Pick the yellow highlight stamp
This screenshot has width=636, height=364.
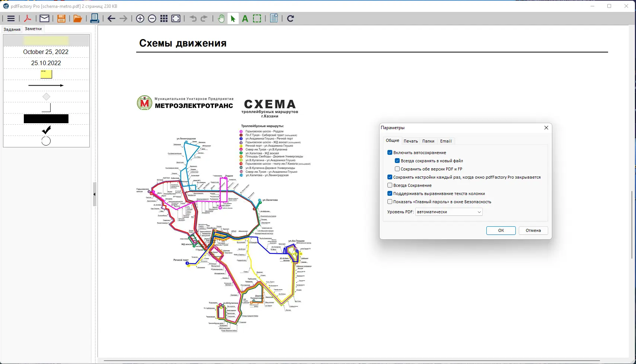(x=46, y=40)
